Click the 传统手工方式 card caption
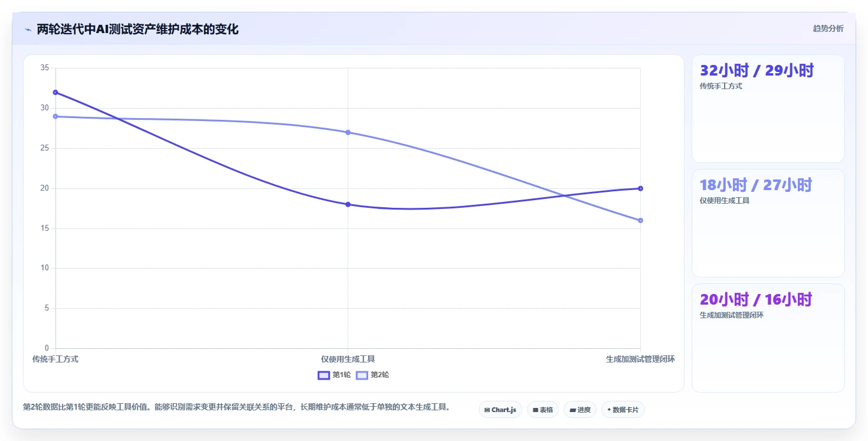 (720, 86)
